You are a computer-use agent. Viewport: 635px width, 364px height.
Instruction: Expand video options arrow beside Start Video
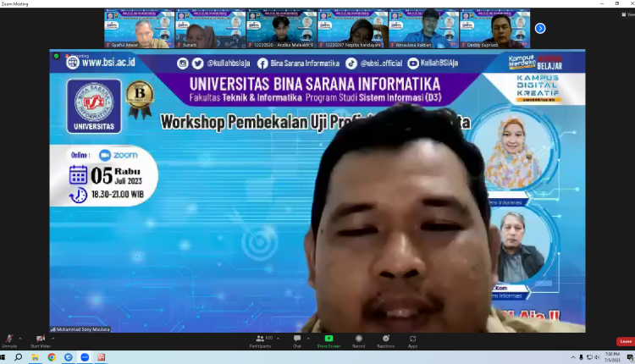pyautogui.click(x=53, y=339)
